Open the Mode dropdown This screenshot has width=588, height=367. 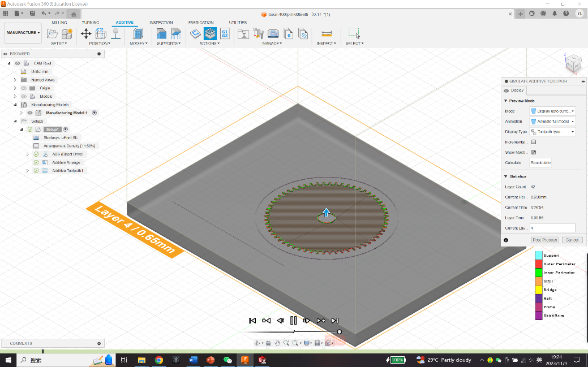pos(552,111)
